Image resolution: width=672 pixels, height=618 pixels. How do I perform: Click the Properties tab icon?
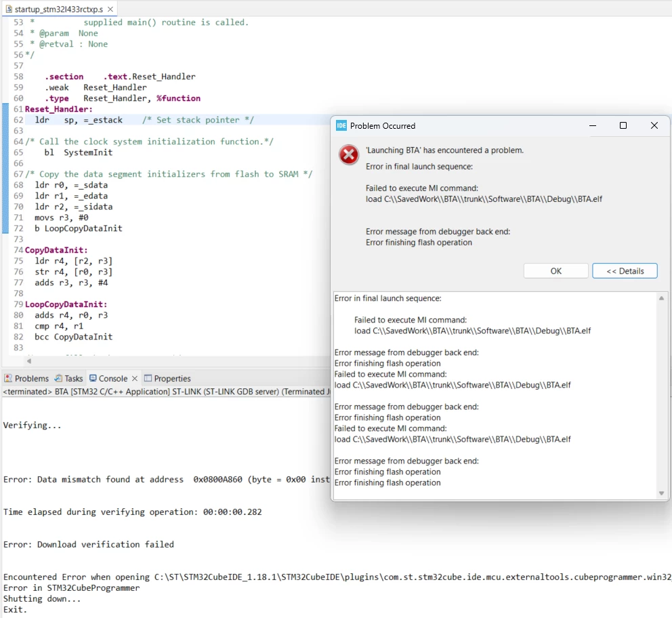(x=148, y=378)
